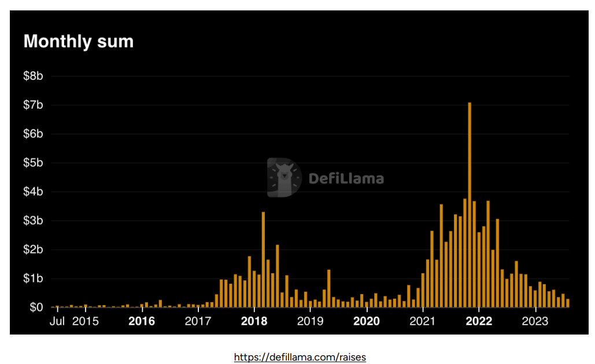Screen dimensions: 595x364
Task: Click the 2021 x-axis label
Action: (x=423, y=321)
